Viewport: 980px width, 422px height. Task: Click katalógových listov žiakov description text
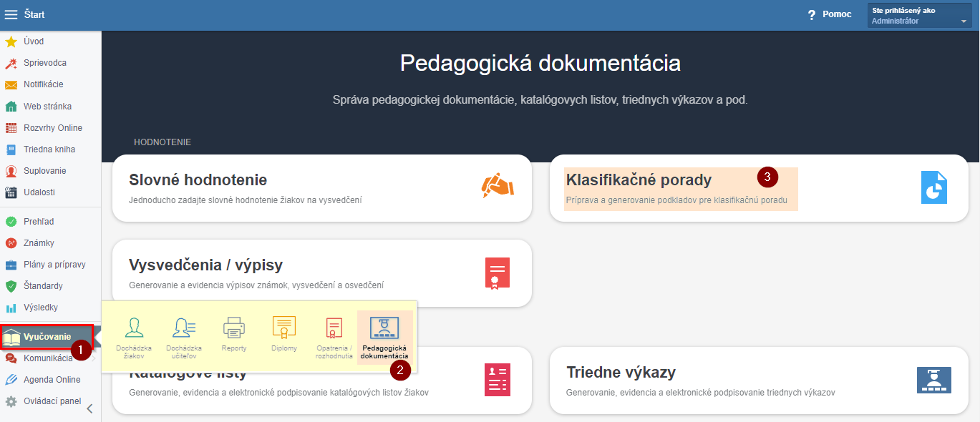tap(279, 393)
